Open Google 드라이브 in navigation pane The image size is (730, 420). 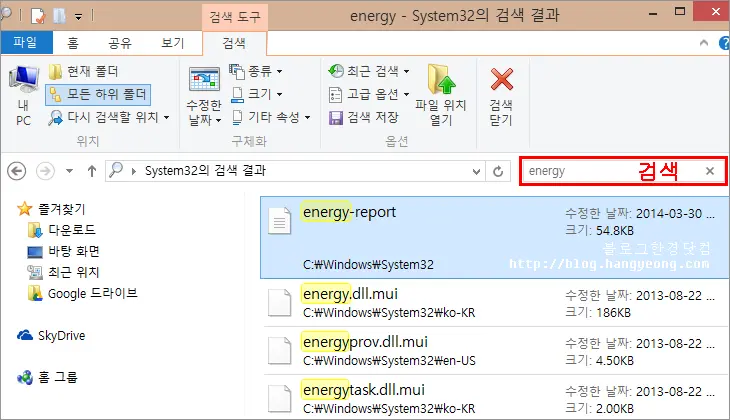pos(83,293)
